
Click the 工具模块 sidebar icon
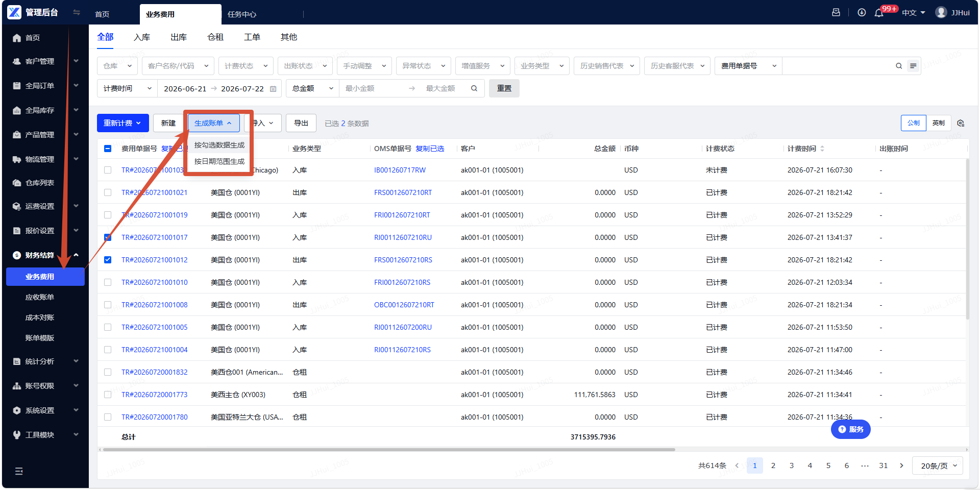17,435
